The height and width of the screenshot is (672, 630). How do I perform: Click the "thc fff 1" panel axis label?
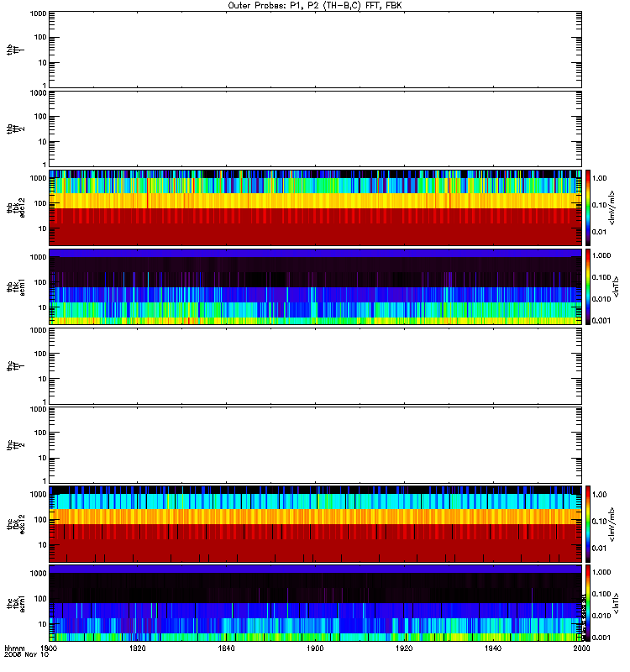(16, 366)
